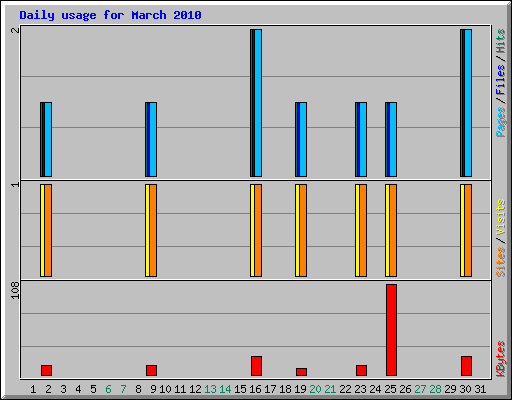
Task: Click the green day '13' label
Action: pyautogui.click(x=210, y=389)
